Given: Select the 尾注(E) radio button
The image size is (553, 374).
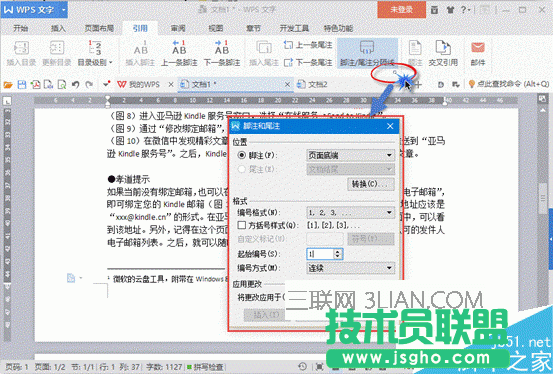Looking at the screenshot, I should tap(242, 169).
